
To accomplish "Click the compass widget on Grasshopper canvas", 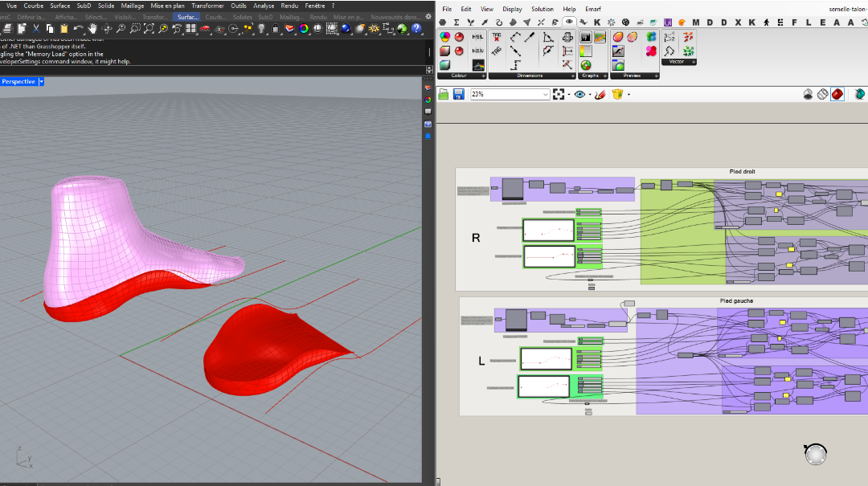I will pos(816,455).
